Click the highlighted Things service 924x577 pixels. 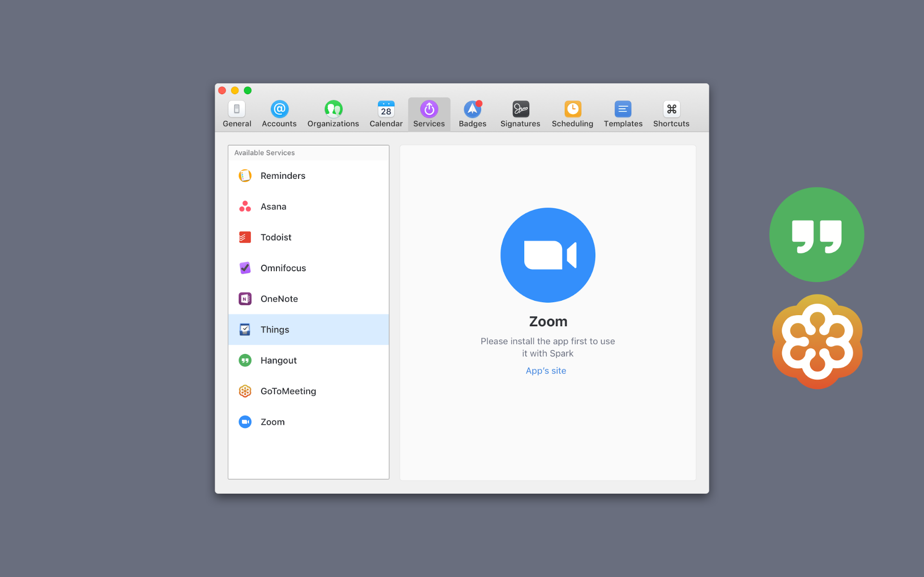pyautogui.click(x=275, y=329)
